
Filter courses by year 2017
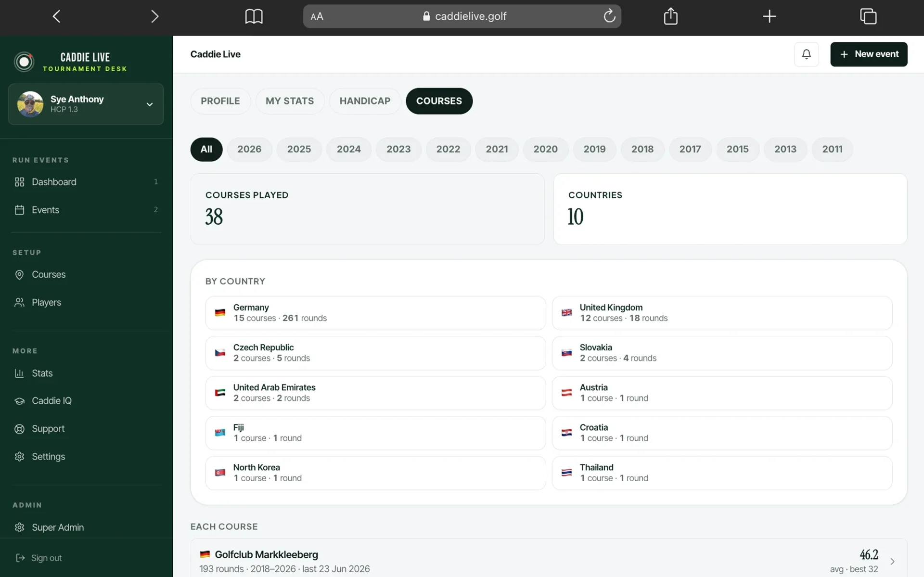pyautogui.click(x=690, y=149)
